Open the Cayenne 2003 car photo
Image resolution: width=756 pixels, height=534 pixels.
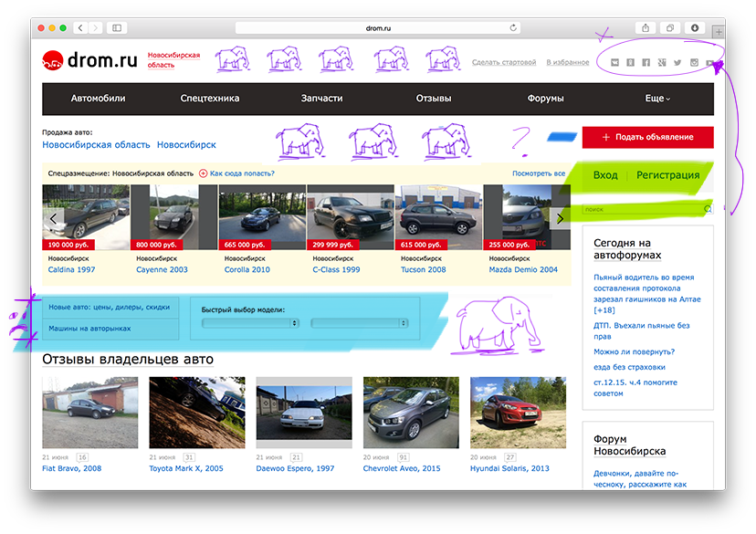pos(174,217)
